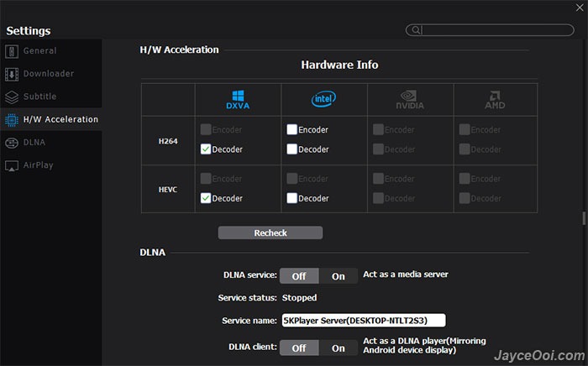Viewport: 588px width, 366px height.
Task: Click the H/W Acceleration chip icon
Action: click(x=12, y=120)
